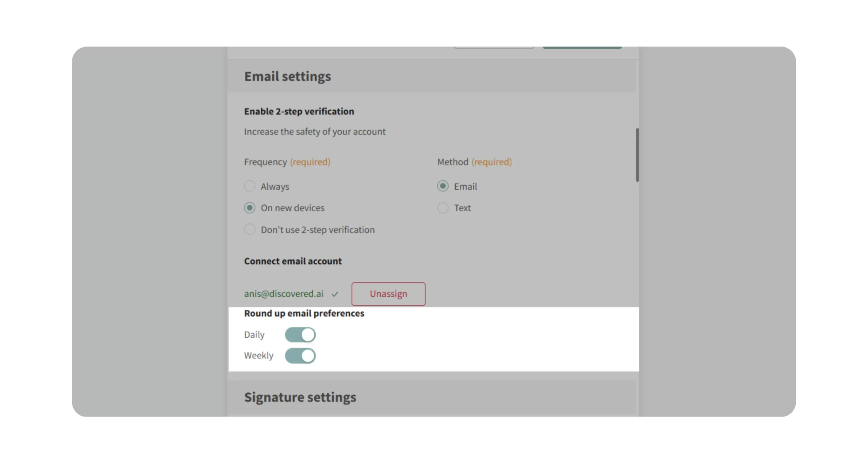The width and height of the screenshot is (868, 466).
Task: Click the Connect email account heading
Action: [x=293, y=261]
